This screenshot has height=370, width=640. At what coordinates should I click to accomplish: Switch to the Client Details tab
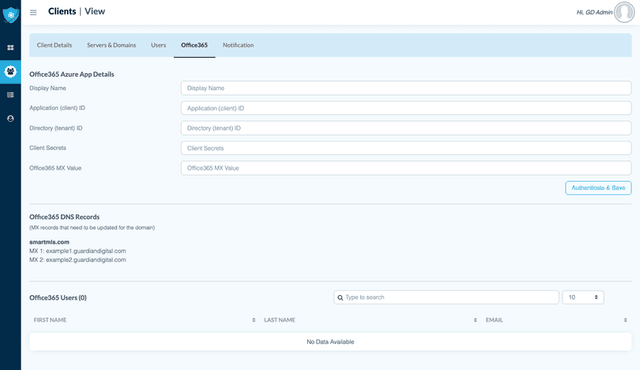(x=54, y=45)
